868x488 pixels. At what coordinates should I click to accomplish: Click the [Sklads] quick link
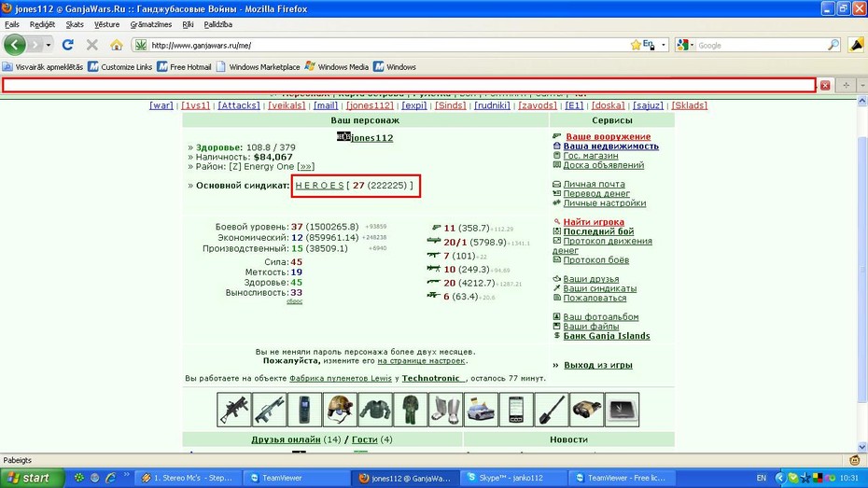(689, 105)
